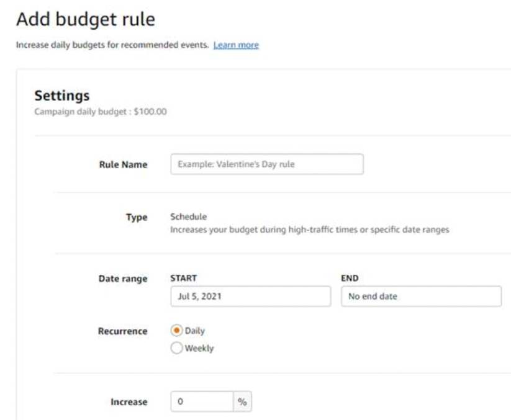Click the Increase label
This screenshot has width=511, height=420.
coord(129,402)
